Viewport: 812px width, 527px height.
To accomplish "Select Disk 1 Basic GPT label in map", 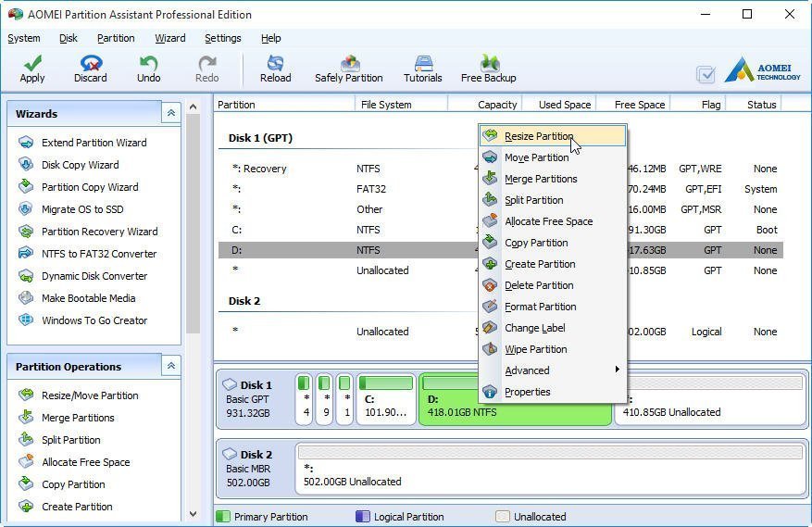I will [x=254, y=399].
